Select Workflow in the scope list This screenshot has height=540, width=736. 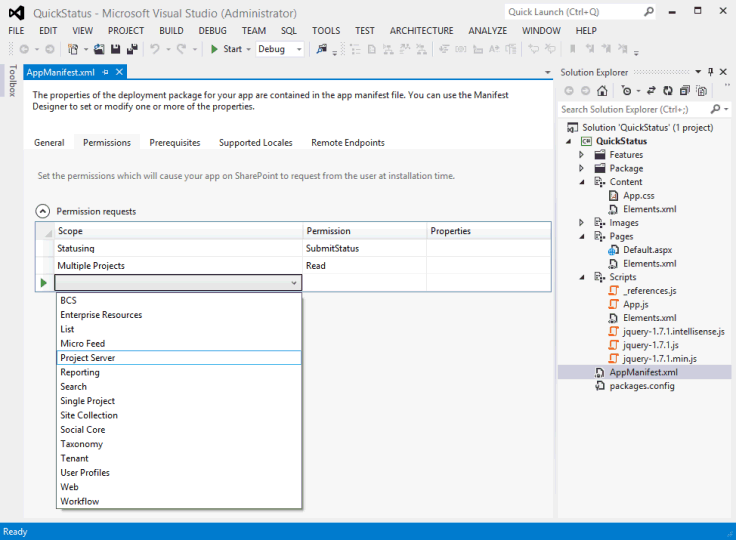click(80, 501)
